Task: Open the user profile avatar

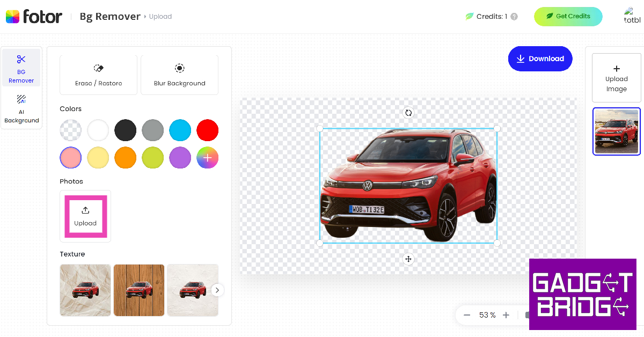Action: [632, 16]
